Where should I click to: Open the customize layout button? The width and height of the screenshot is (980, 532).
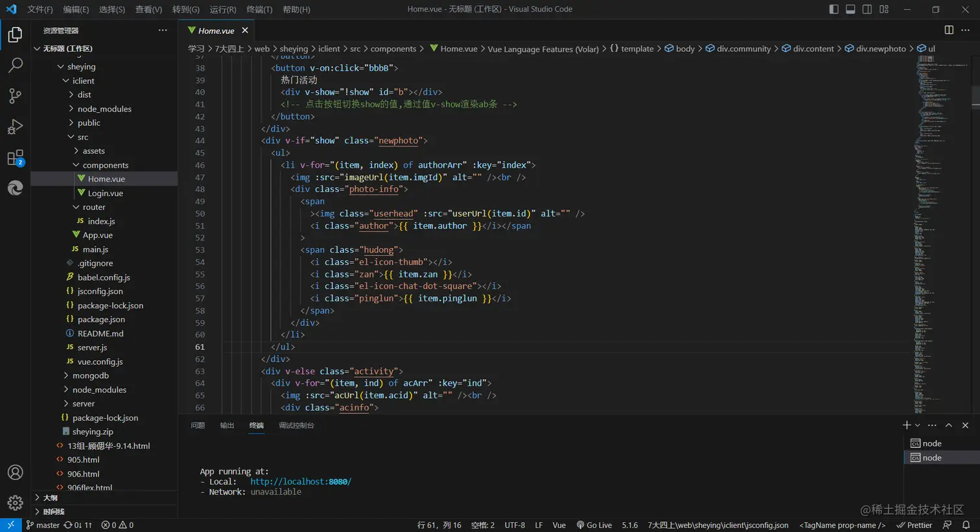[x=884, y=9]
